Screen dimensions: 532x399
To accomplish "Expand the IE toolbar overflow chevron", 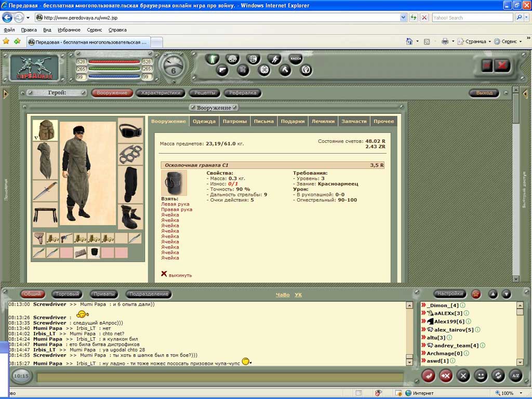I will 528,37.
